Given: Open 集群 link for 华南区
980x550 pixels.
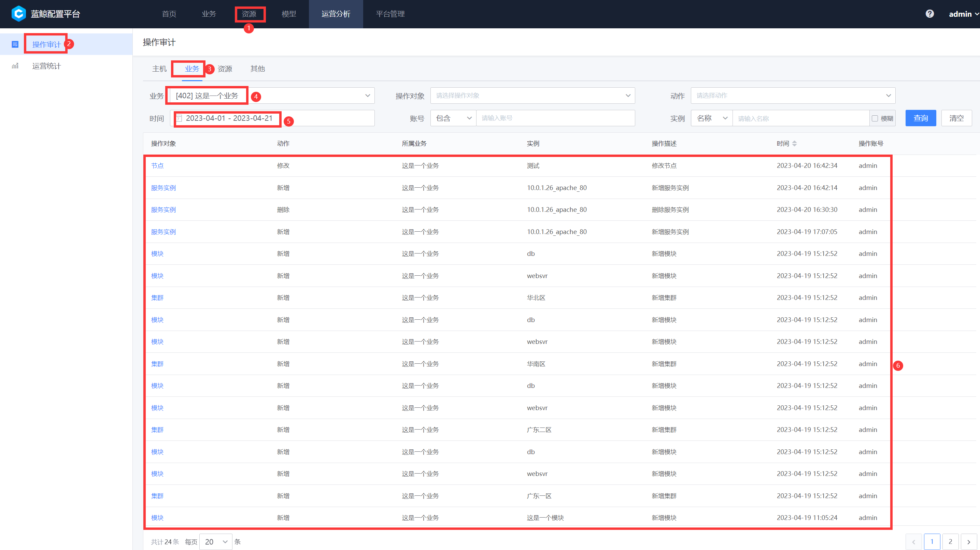Looking at the screenshot, I should click(x=157, y=364).
